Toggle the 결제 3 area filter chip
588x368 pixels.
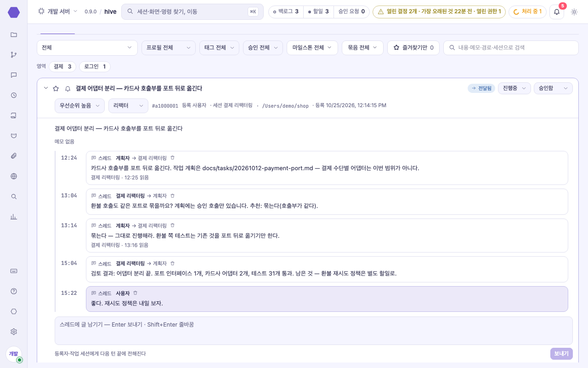[62, 67]
